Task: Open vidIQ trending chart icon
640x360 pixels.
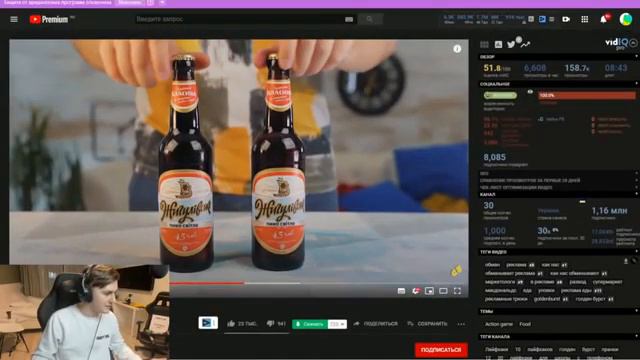Action: 526,44
